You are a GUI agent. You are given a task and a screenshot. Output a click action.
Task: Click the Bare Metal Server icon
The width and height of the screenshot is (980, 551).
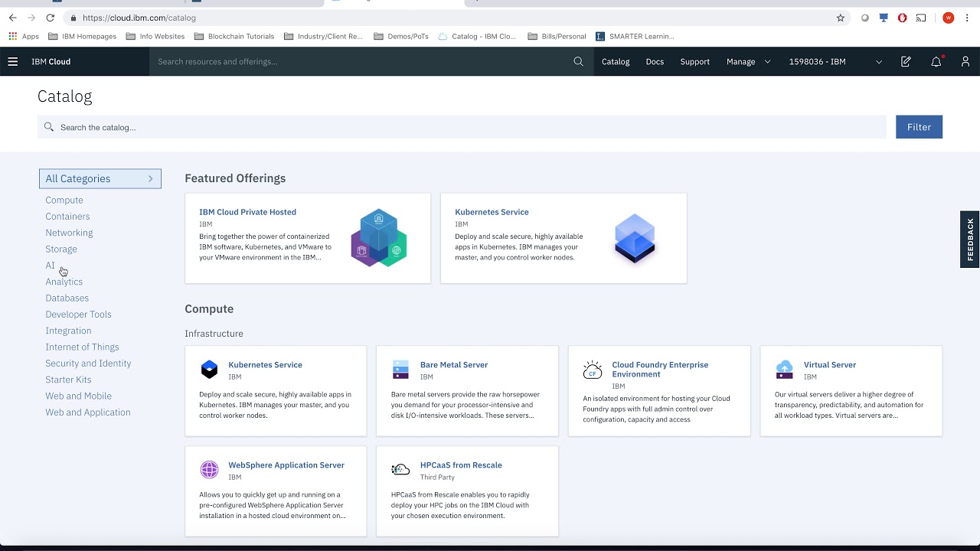click(400, 370)
